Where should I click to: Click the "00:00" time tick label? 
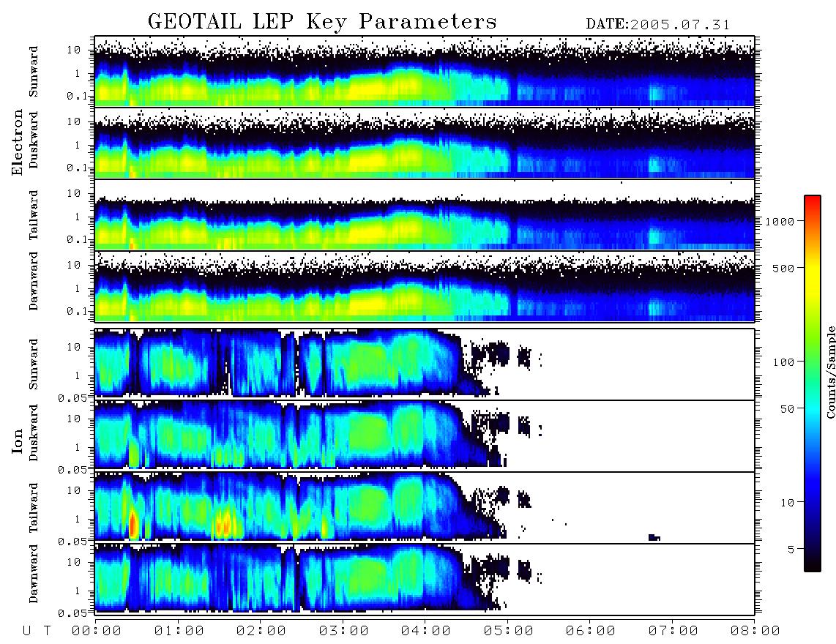(x=97, y=632)
